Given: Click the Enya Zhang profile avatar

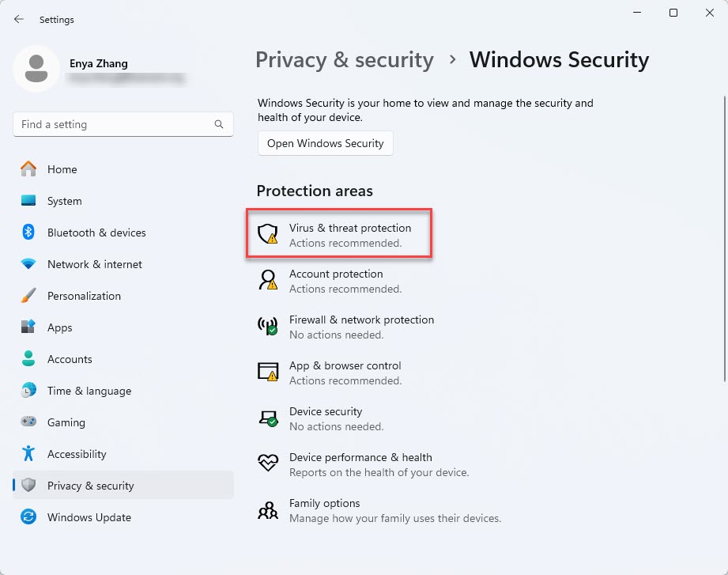Looking at the screenshot, I should [x=36, y=69].
